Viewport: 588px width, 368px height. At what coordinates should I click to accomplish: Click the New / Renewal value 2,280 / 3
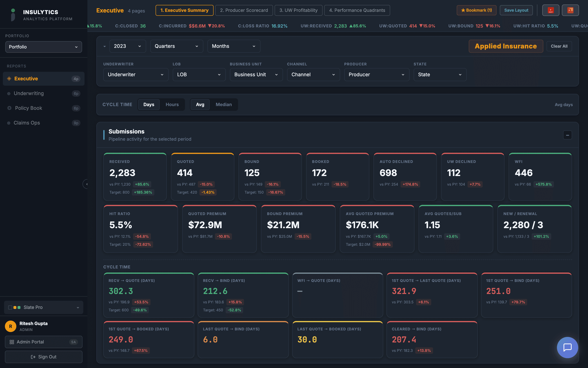tap(523, 225)
